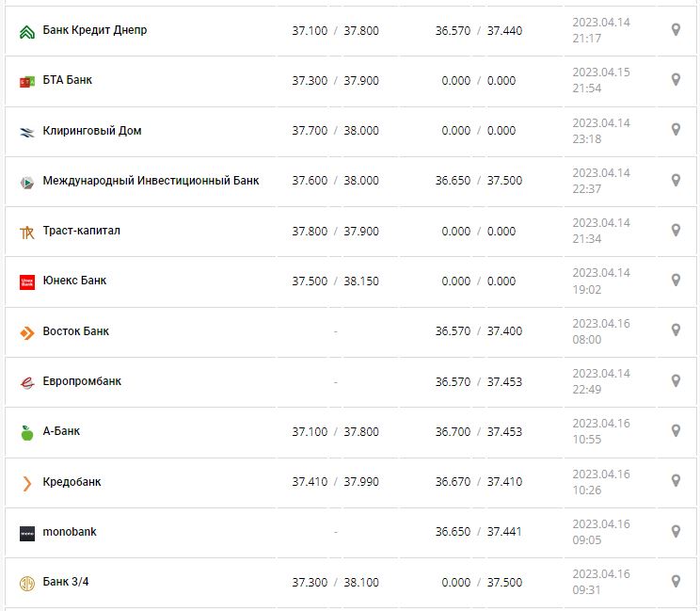700x611 pixels.
Task: Click the monobank black logo icon
Action: point(26,533)
